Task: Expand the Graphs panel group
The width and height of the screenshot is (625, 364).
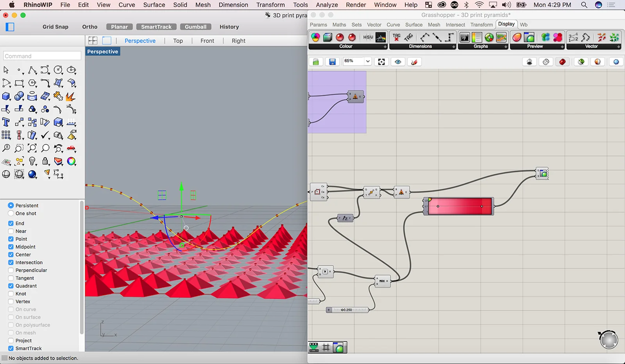Action: click(x=506, y=46)
